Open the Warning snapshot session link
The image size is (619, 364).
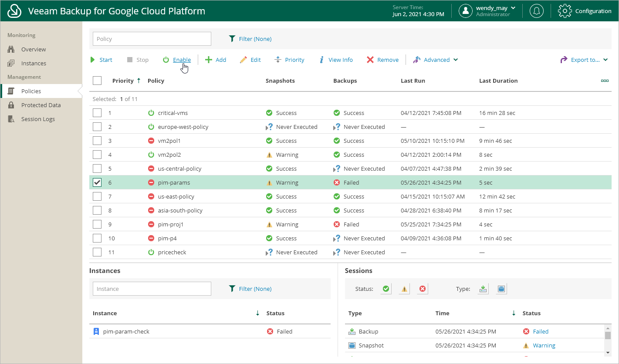544,345
